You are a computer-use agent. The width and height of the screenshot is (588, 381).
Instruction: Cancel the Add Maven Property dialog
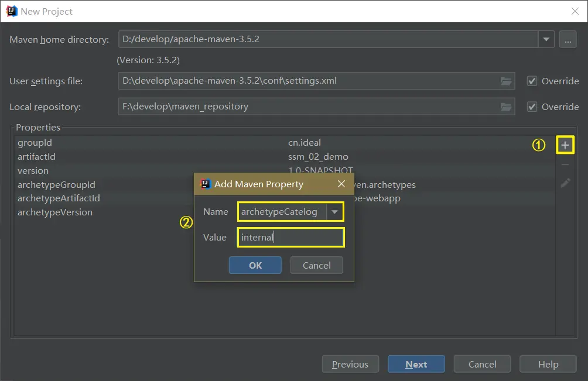tap(316, 265)
